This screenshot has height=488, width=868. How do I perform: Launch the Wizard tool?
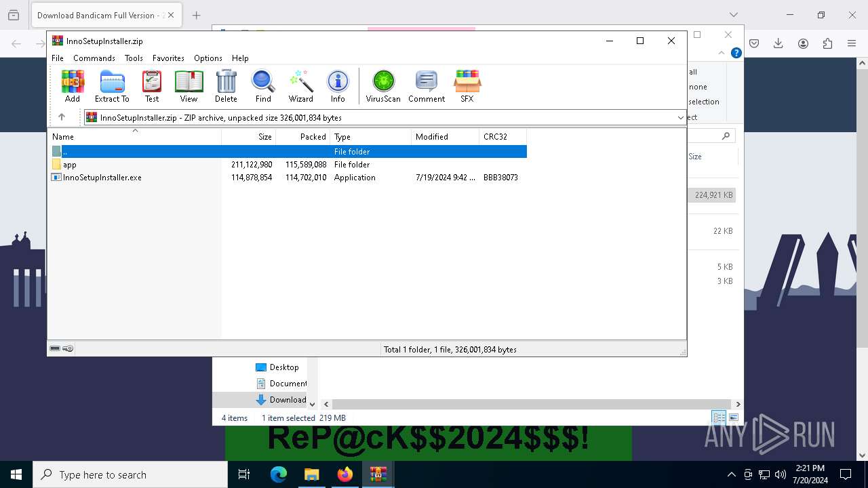[x=300, y=86]
